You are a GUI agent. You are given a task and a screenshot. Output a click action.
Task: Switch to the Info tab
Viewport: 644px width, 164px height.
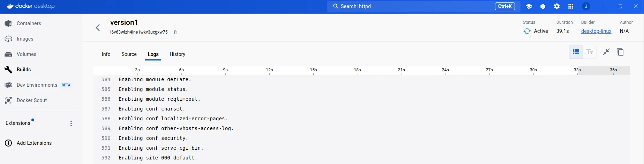[106, 54]
